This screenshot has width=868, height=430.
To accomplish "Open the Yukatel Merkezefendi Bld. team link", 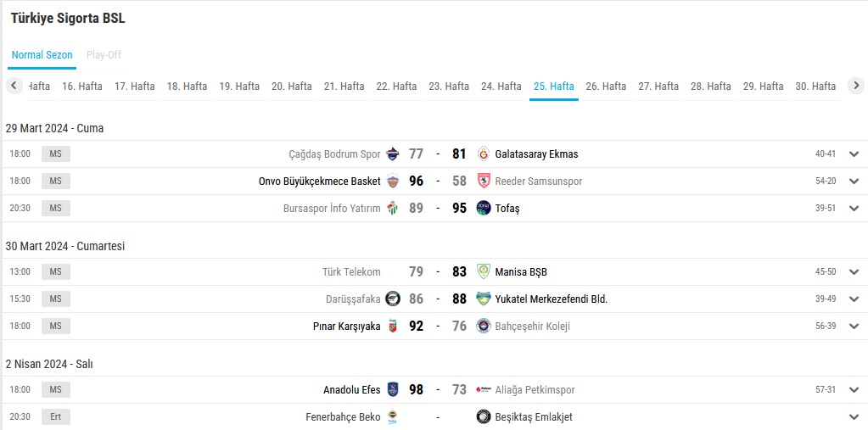I will click(551, 299).
